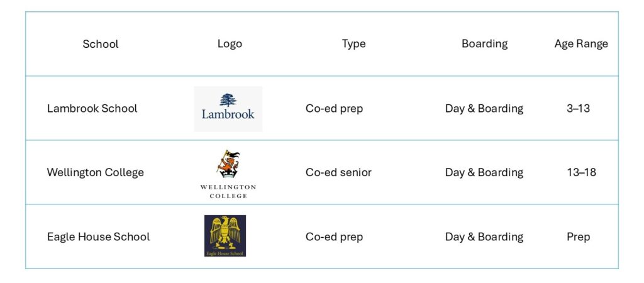
Task: Click the Lambrook School name cell
Action: coord(92,108)
